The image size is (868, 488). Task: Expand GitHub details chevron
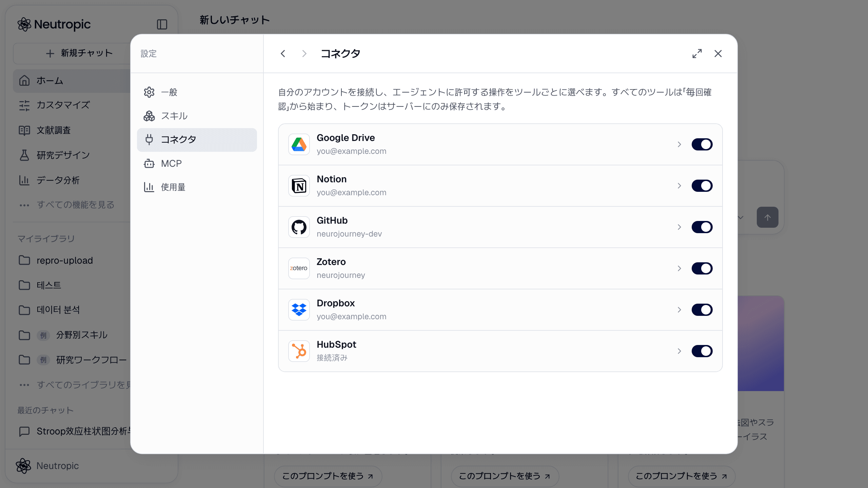point(679,227)
